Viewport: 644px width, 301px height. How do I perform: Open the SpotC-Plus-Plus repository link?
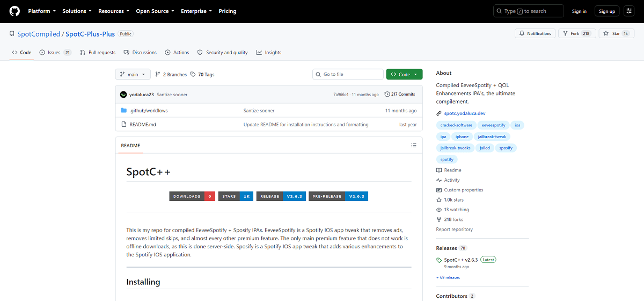pos(90,34)
